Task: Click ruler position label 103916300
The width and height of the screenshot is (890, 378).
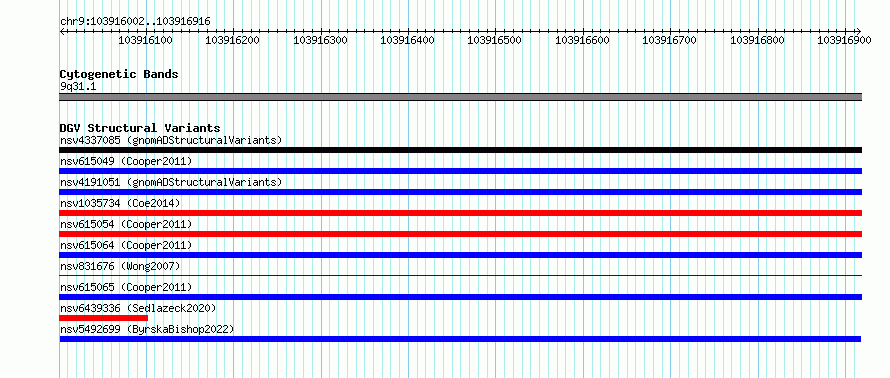Action: click(x=320, y=40)
